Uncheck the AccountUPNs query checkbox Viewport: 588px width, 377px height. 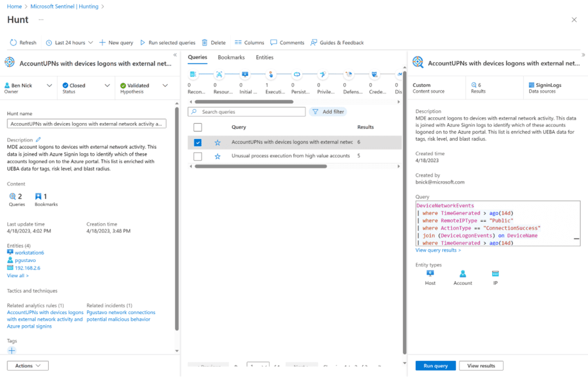coord(198,143)
